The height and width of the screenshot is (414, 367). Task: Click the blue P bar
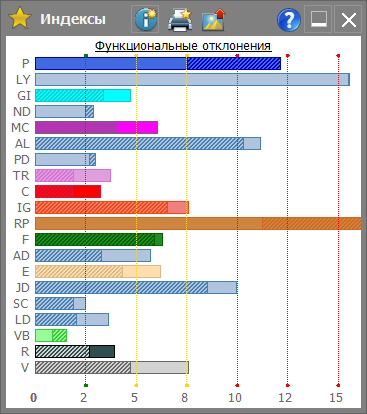point(158,64)
